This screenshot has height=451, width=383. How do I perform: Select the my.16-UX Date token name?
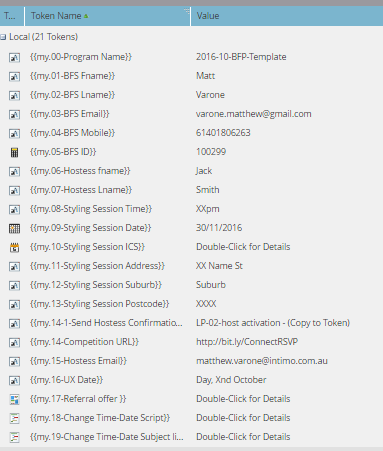[66, 380]
